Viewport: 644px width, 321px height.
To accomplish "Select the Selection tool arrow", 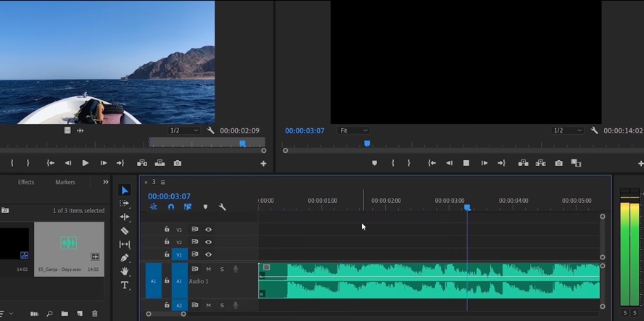I will click(125, 190).
